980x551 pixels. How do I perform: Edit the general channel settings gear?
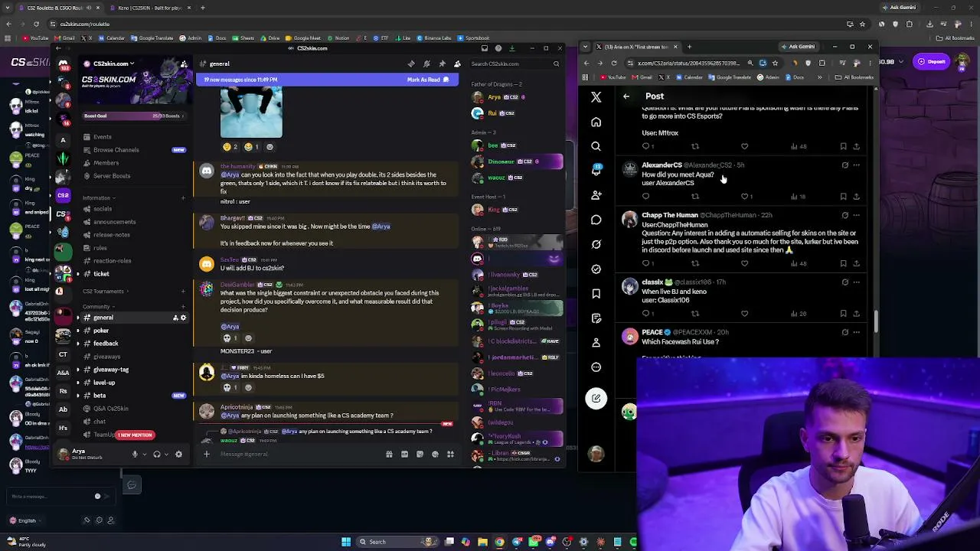pyautogui.click(x=183, y=318)
